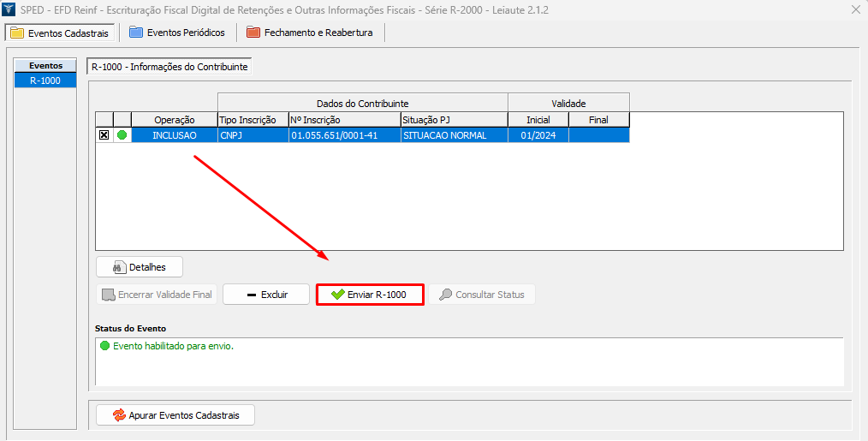Screen dimensions: 868x441
Task: Click the binoculars icon on Detalhes button
Action: click(120, 267)
